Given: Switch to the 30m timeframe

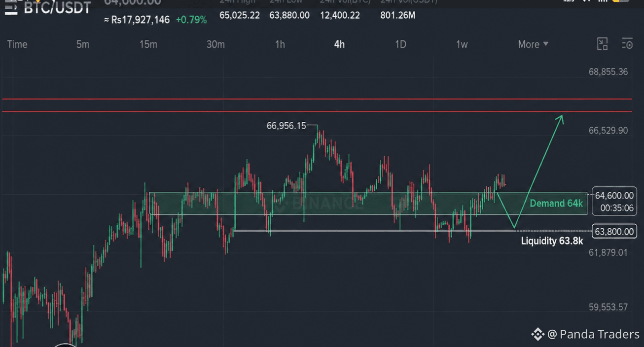Looking at the screenshot, I should tap(215, 44).
